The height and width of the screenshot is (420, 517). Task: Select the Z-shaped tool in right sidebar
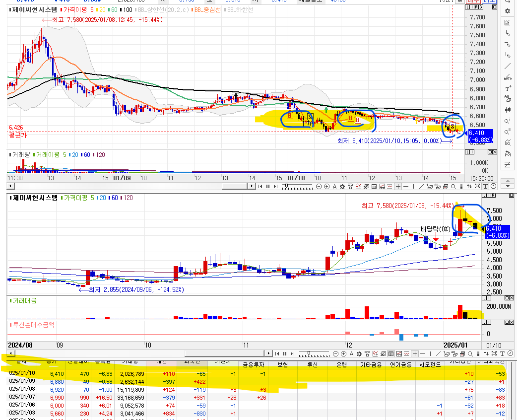tap(508, 164)
